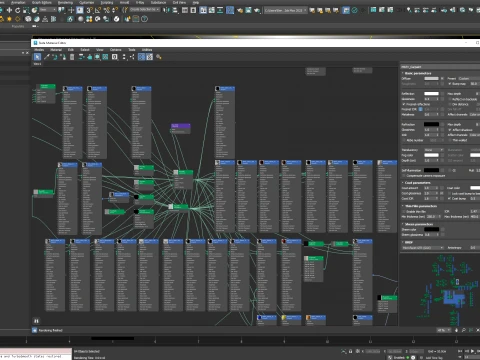Toggle the Fresnel reflections checkbox
The width and height of the screenshot is (480, 360).
click(x=404, y=104)
